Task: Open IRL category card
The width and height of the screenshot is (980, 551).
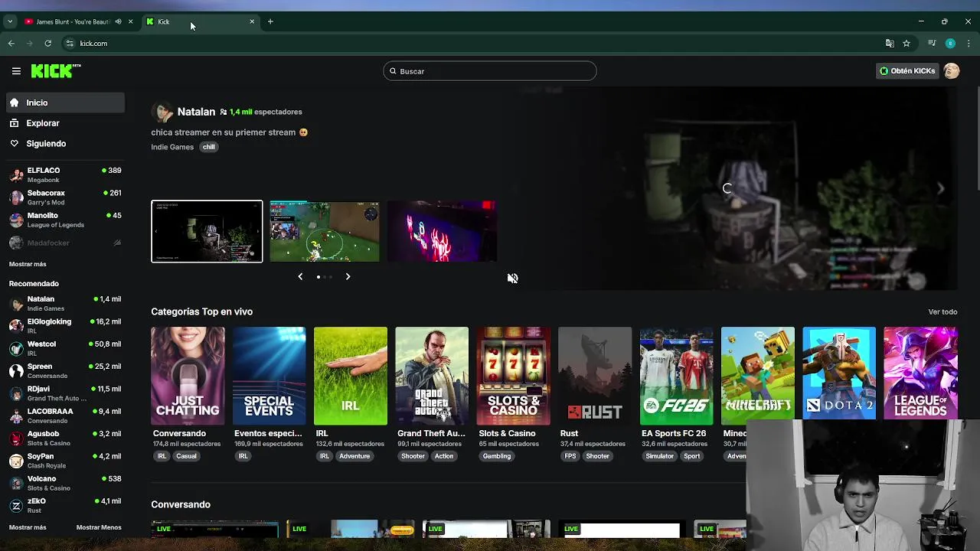Action: (x=351, y=376)
